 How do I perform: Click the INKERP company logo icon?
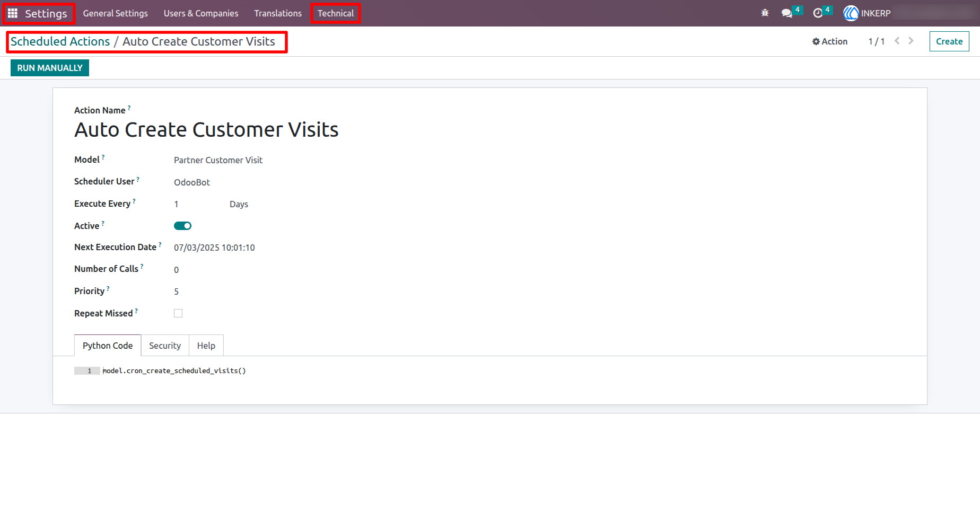pos(851,13)
